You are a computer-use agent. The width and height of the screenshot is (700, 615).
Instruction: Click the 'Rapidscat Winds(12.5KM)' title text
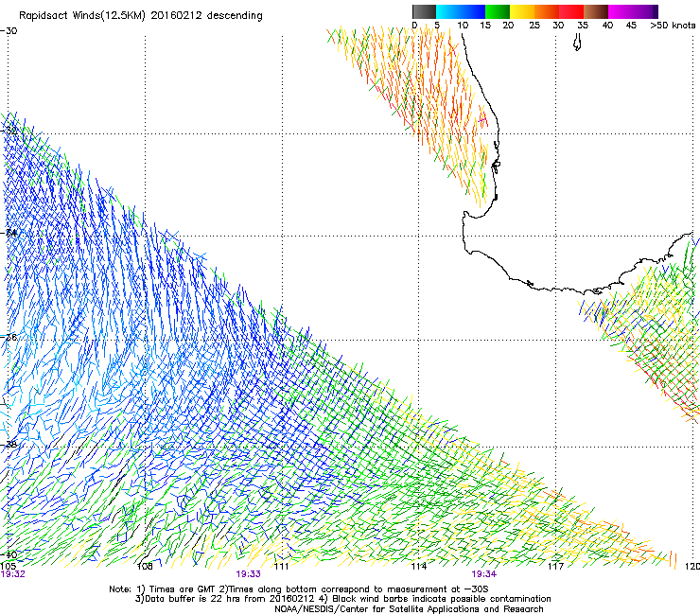point(82,16)
